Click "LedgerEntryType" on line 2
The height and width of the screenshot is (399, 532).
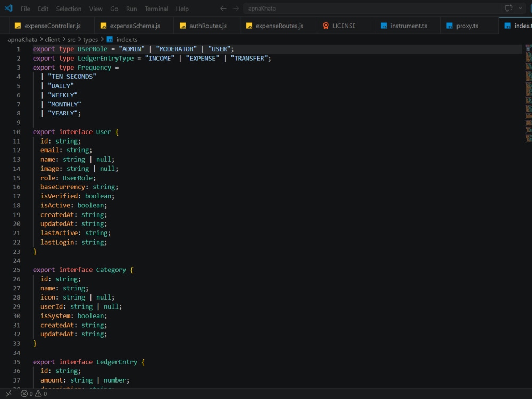105,59
